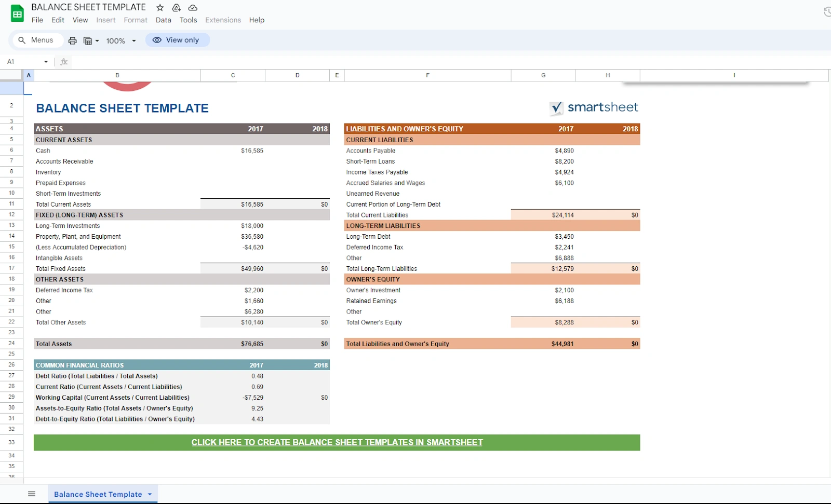Open the print icon in the toolbar
The height and width of the screenshot is (504, 831).
[72, 40]
